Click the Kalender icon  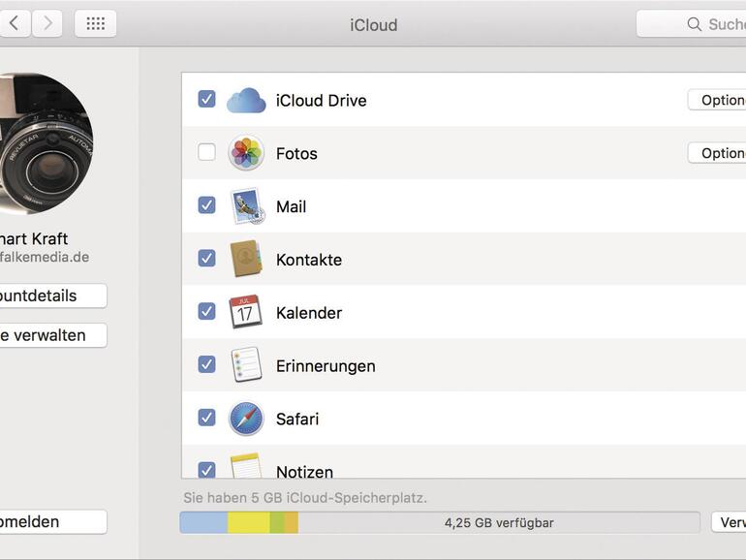pyautogui.click(x=246, y=312)
